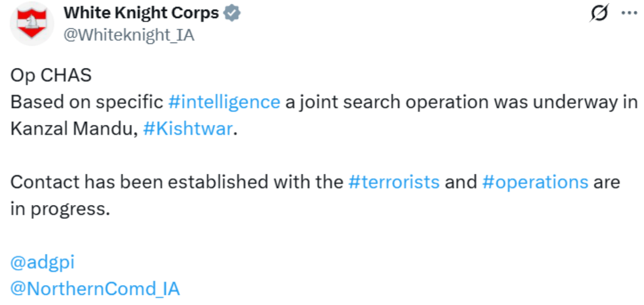The height and width of the screenshot is (305, 644).
Task: Open the White Knight Corps display name
Action: [141, 13]
